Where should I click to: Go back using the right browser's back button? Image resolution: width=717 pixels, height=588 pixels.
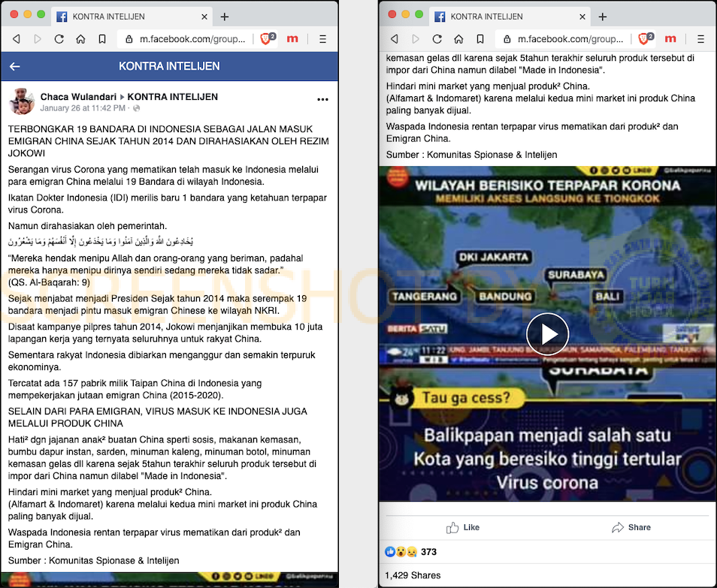pos(393,39)
